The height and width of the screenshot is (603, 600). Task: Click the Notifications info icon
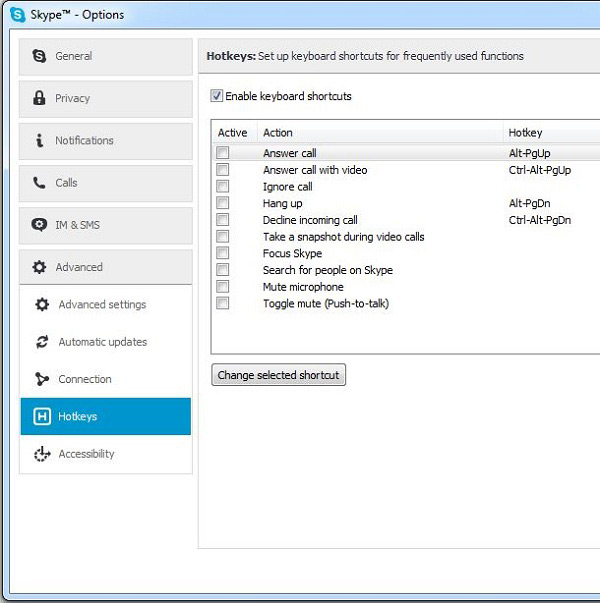39,141
